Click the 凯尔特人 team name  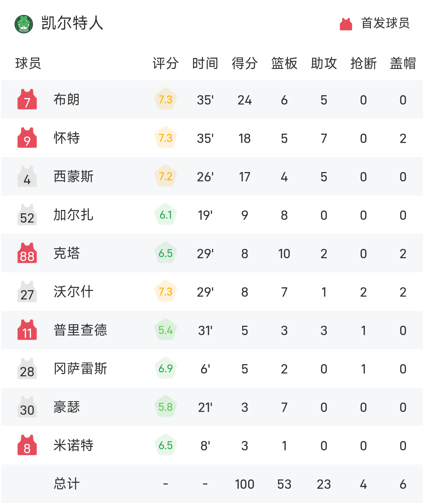coord(72,23)
